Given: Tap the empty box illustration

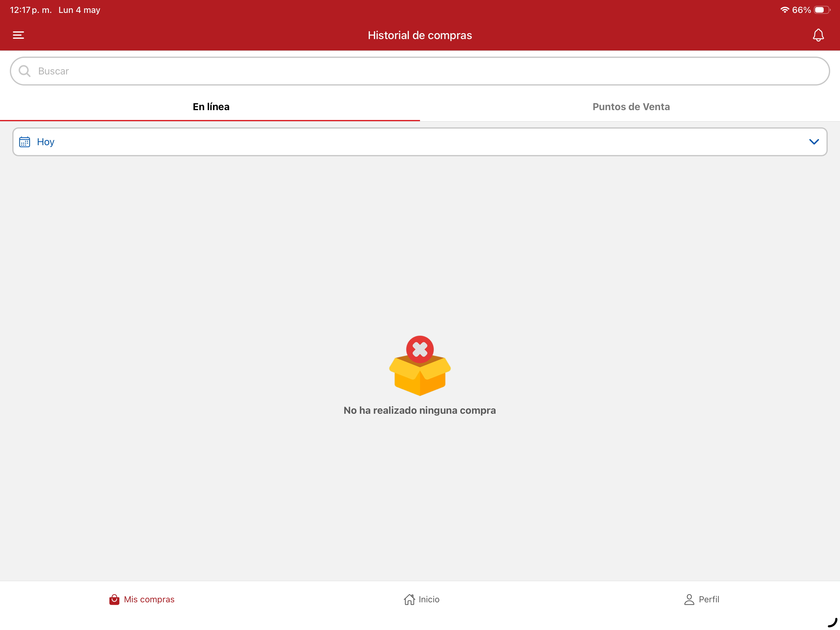Looking at the screenshot, I should (420, 365).
